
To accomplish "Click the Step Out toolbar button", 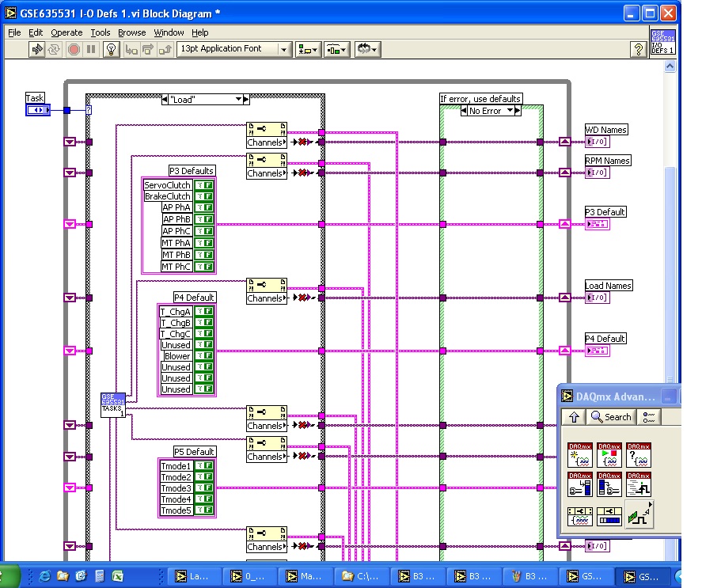I will (x=165, y=49).
